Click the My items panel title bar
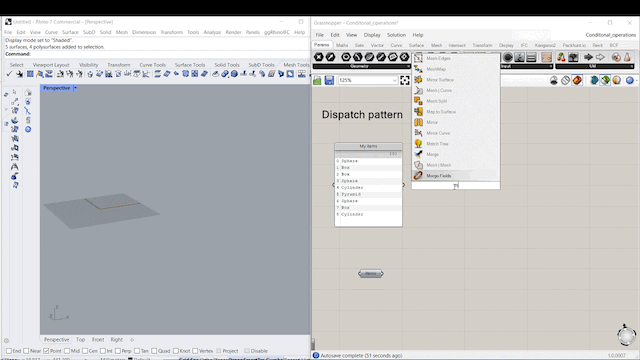Screen dimensions: 640x360 368,146
